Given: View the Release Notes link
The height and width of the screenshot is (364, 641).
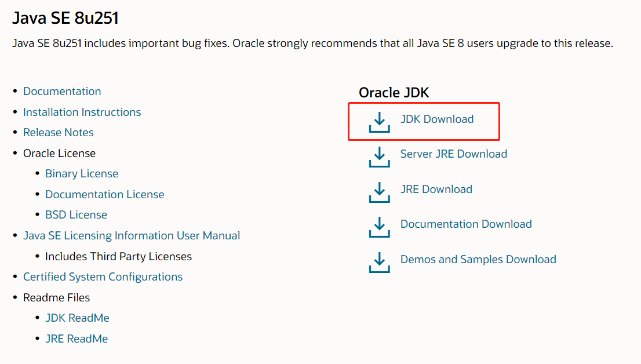Looking at the screenshot, I should pyautogui.click(x=58, y=133).
